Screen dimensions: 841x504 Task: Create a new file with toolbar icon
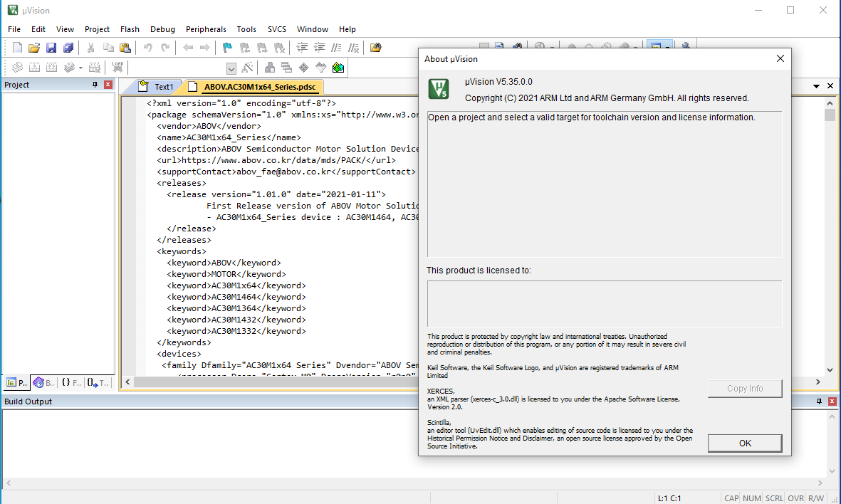(x=17, y=48)
